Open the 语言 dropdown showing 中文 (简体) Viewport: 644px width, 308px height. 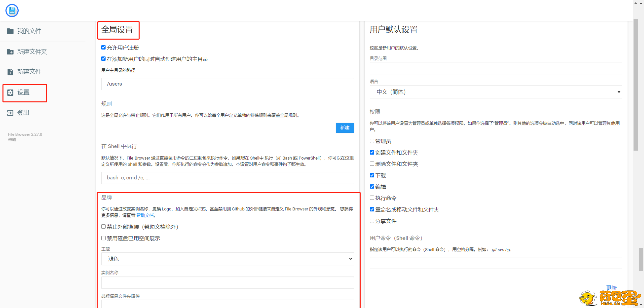(x=496, y=92)
